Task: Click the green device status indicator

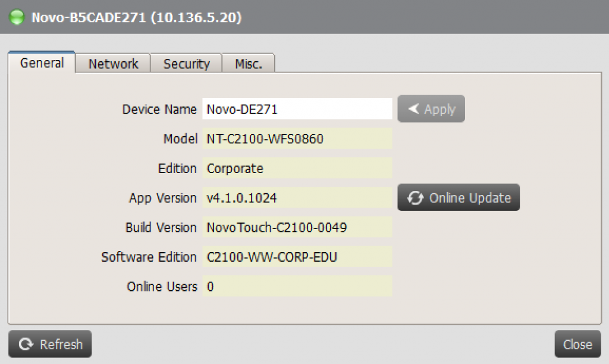Action: pos(17,17)
